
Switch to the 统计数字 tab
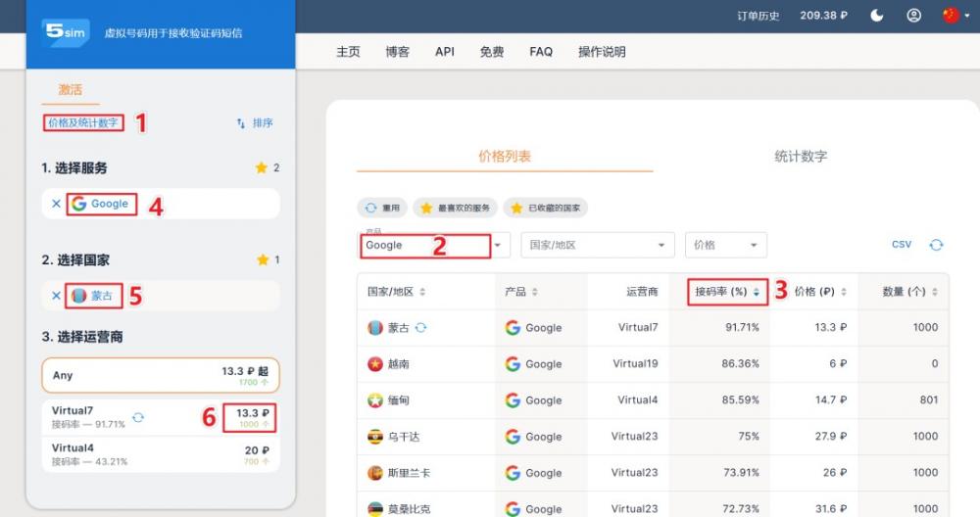pos(801,156)
